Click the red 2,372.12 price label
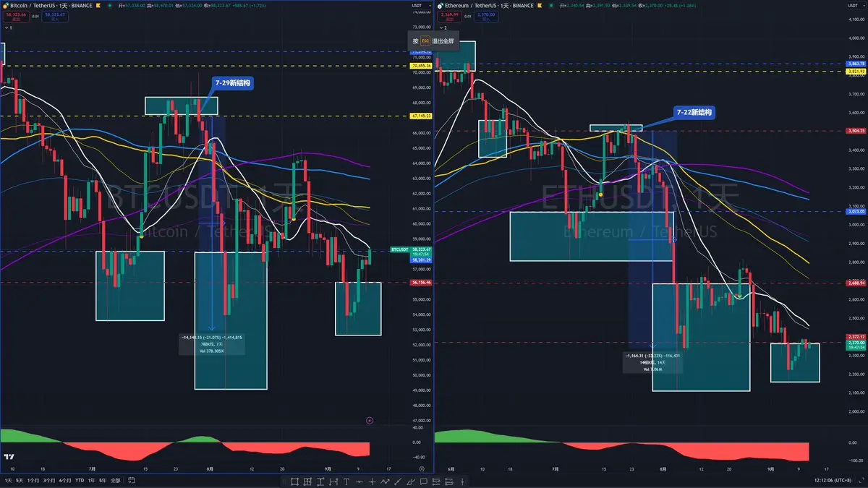Viewport: 868px width, 488px height. (855, 337)
